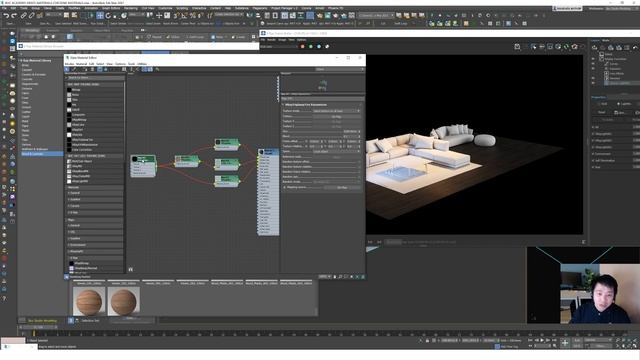Image resolution: width=640 pixels, height=360 pixels.
Task: Open the named selection sets dropdown
Action: tap(229, 15)
